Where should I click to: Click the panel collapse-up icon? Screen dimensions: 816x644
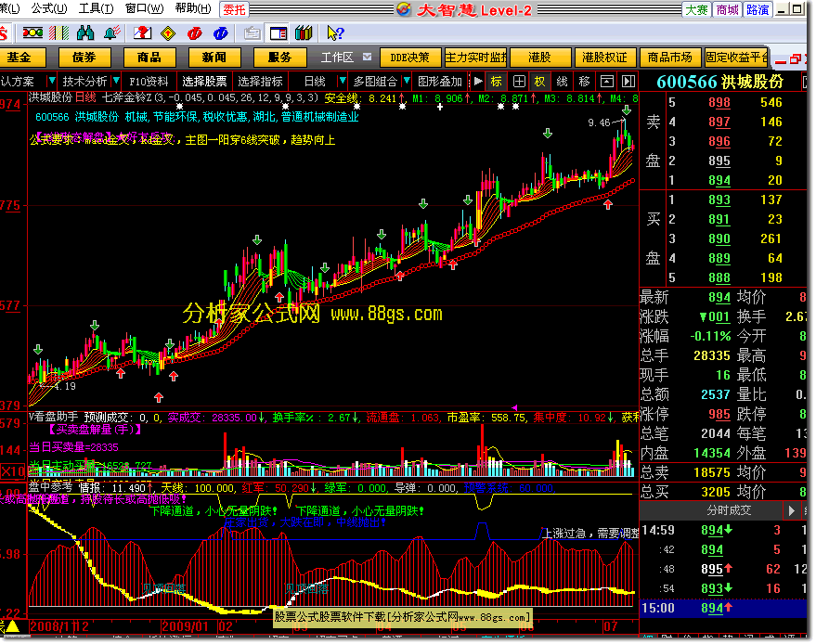click(607, 81)
